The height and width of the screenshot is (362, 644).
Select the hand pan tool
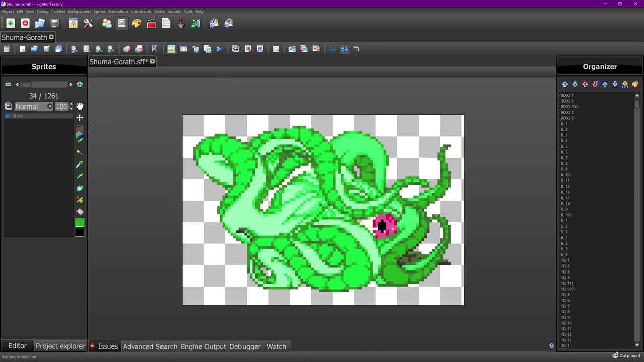pos(79,106)
